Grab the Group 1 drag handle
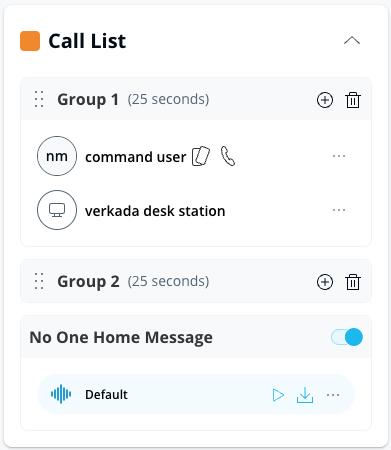The width and height of the screenshot is (391, 450). point(39,99)
